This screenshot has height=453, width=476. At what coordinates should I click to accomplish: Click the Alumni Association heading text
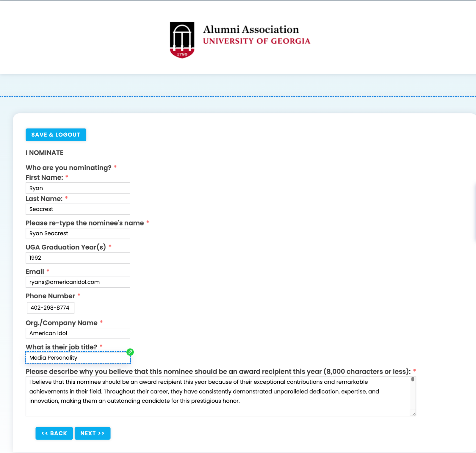pyautogui.click(x=251, y=29)
